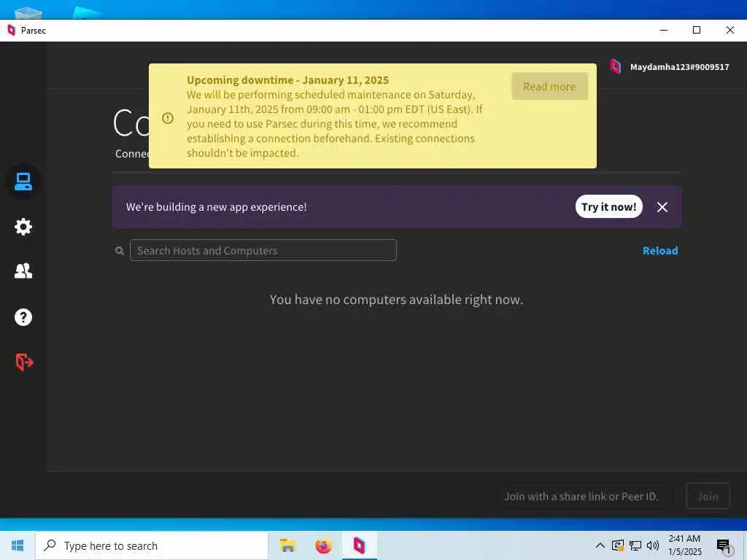
Task: Open the Action Center notifications icon
Action: [x=724, y=546]
